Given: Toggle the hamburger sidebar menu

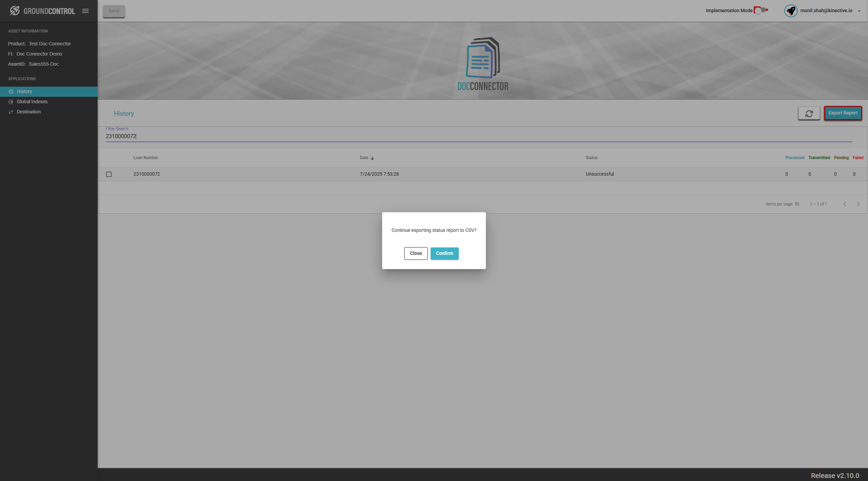Looking at the screenshot, I should 85,11.
